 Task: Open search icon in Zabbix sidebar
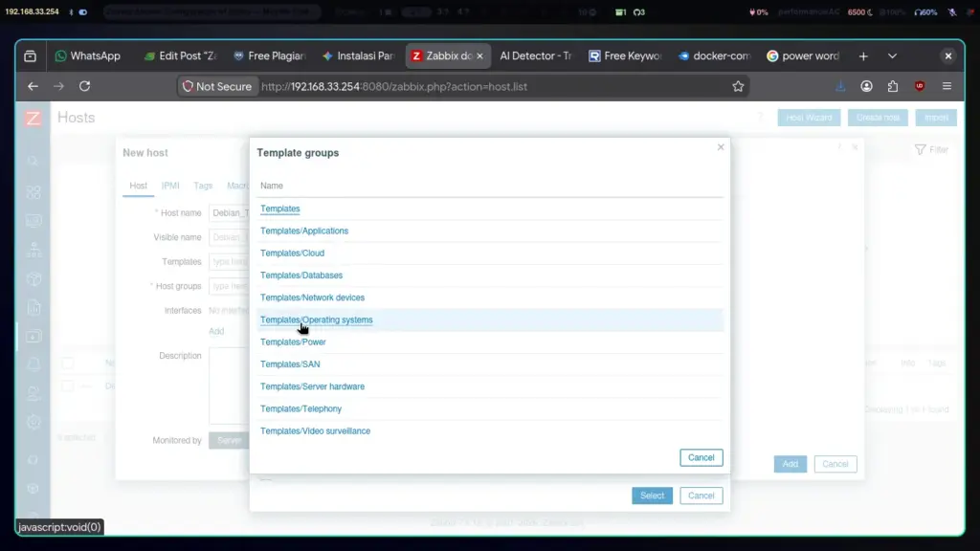[33, 162]
